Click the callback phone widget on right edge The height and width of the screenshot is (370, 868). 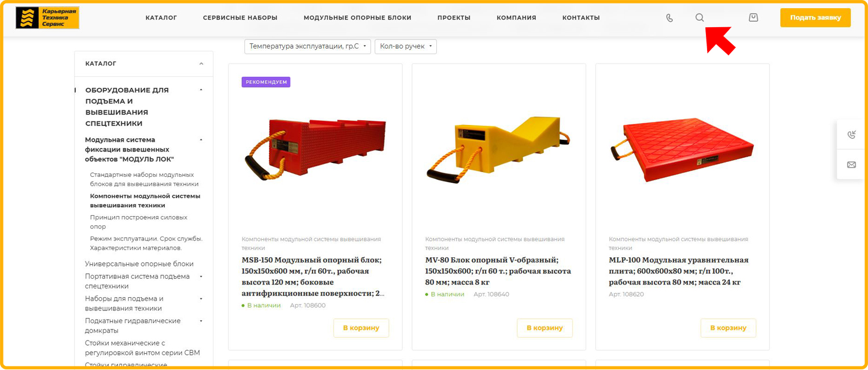(851, 135)
